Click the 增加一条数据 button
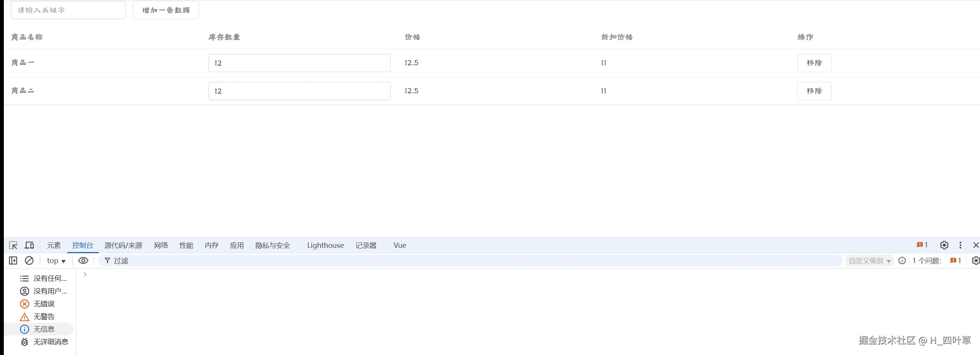This screenshot has height=355, width=980. pos(166,10)
